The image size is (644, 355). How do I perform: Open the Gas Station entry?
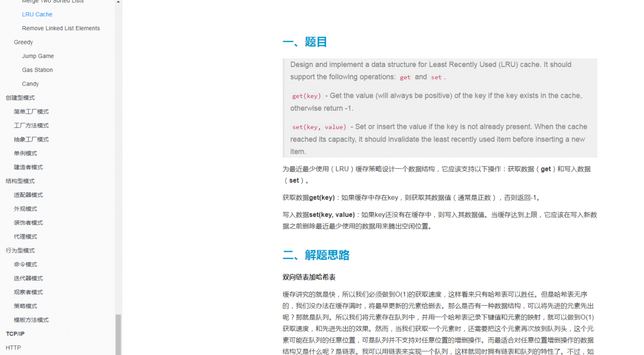coord(37,70)
